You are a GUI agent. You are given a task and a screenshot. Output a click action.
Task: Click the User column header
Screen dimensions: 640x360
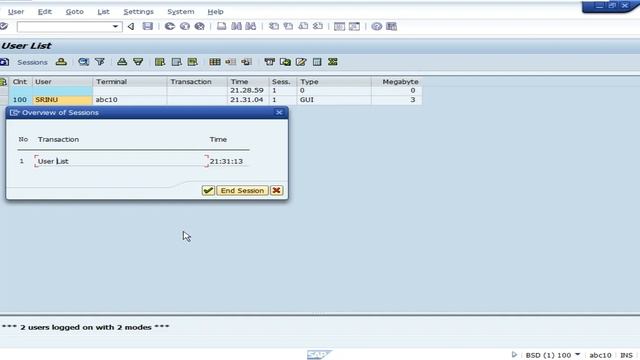[x=62, y=82]
